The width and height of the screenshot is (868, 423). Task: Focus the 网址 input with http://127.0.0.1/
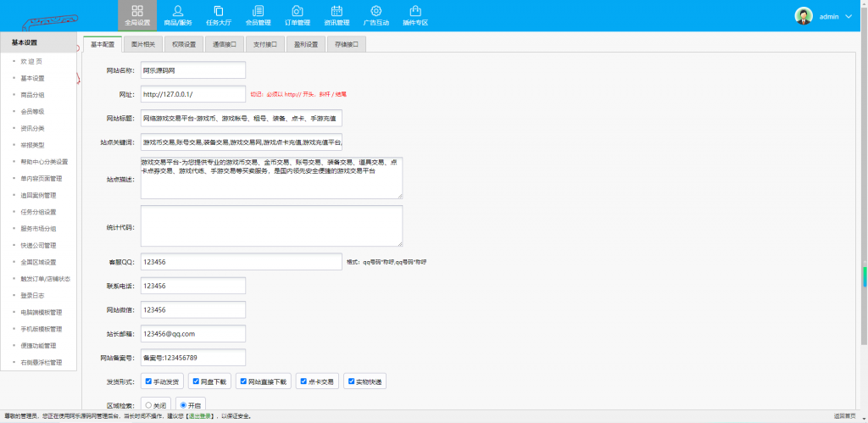click(x=193, y=94)
